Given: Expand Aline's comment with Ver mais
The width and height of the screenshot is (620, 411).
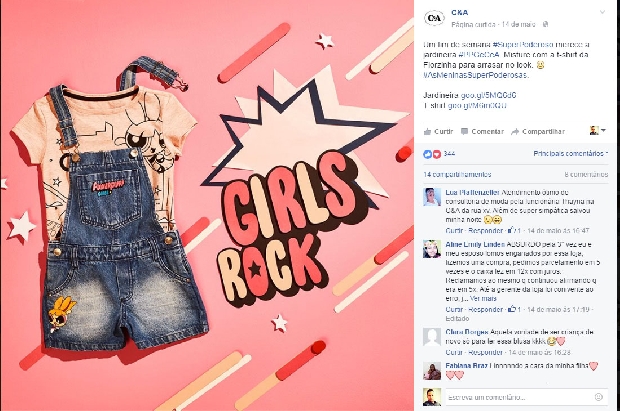Looking at the screenshot, I should coord(483,299).
